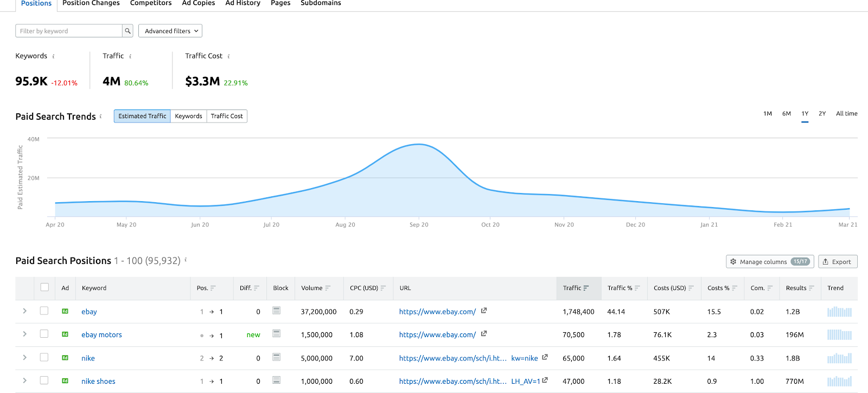Click the ad icon in ebay motors row

65,334
